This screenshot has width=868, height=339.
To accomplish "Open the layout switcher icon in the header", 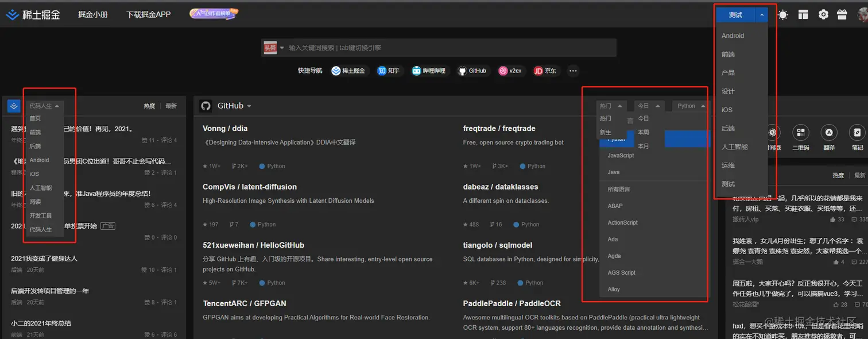I will tap(803, 15).
